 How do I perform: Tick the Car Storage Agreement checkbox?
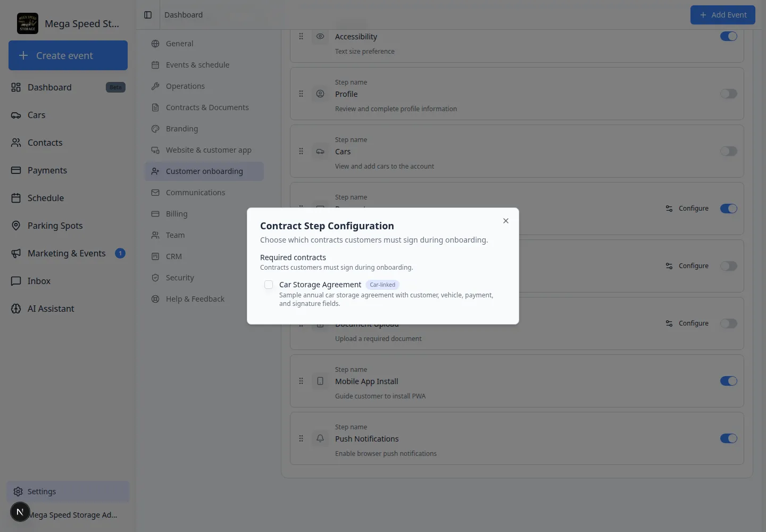pos(269,285)
